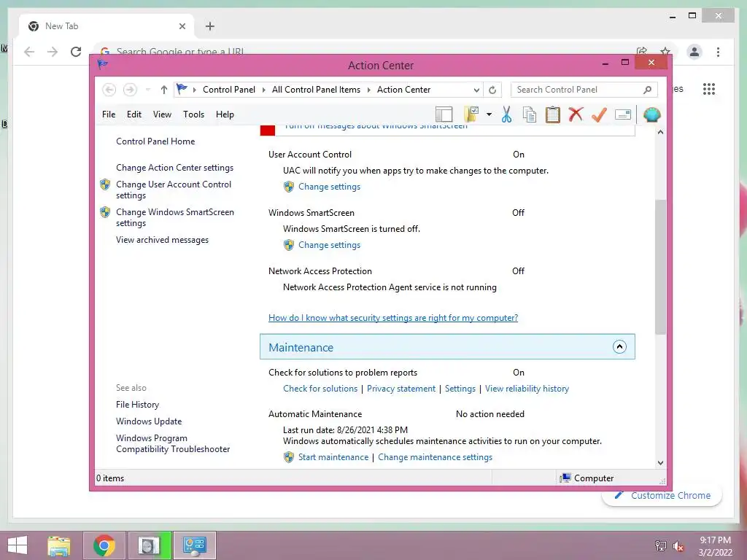Open Change maintenance settings link
The width and height of the screenshot is (747, 560).
pyautogui.click(x=435, y=457)
